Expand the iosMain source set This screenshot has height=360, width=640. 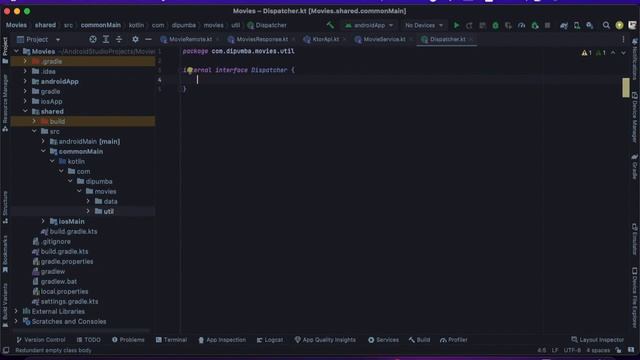tap(43, 221)
